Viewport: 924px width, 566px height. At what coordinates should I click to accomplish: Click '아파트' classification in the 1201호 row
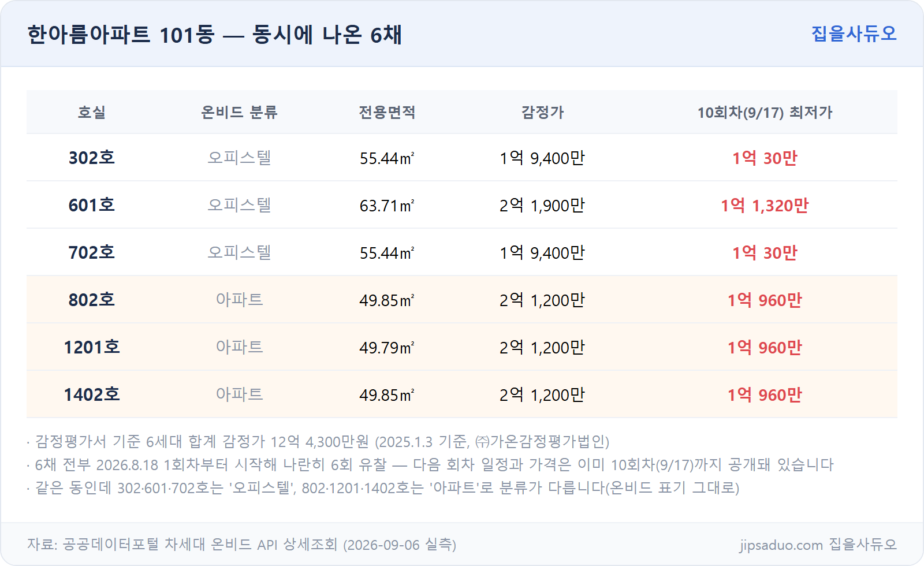(239, 347)
